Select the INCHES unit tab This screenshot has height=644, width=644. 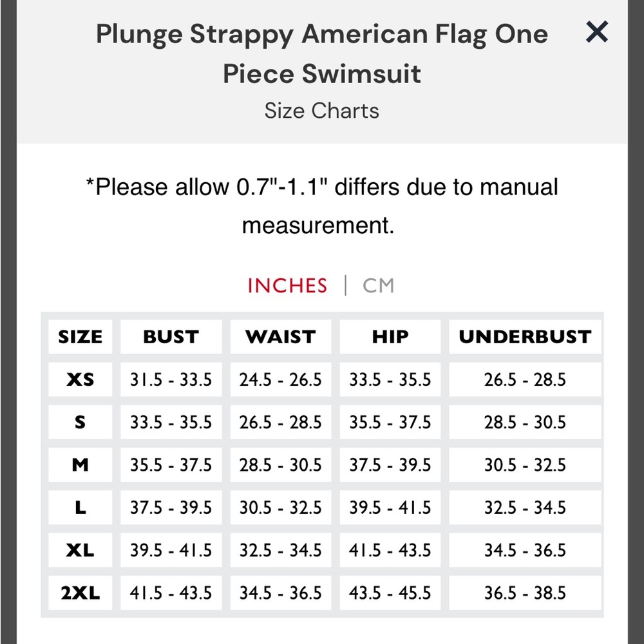click(x=287, y=285)
